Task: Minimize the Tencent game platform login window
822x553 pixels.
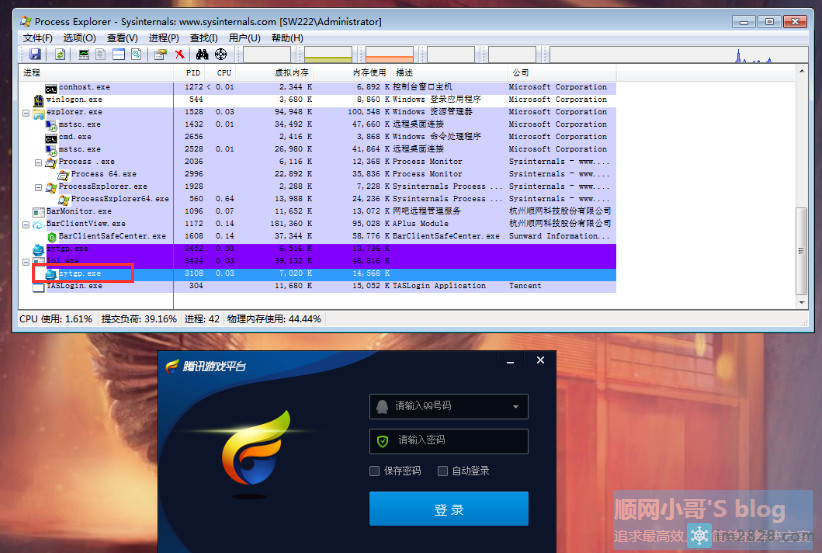Action: tap(510, 361)
